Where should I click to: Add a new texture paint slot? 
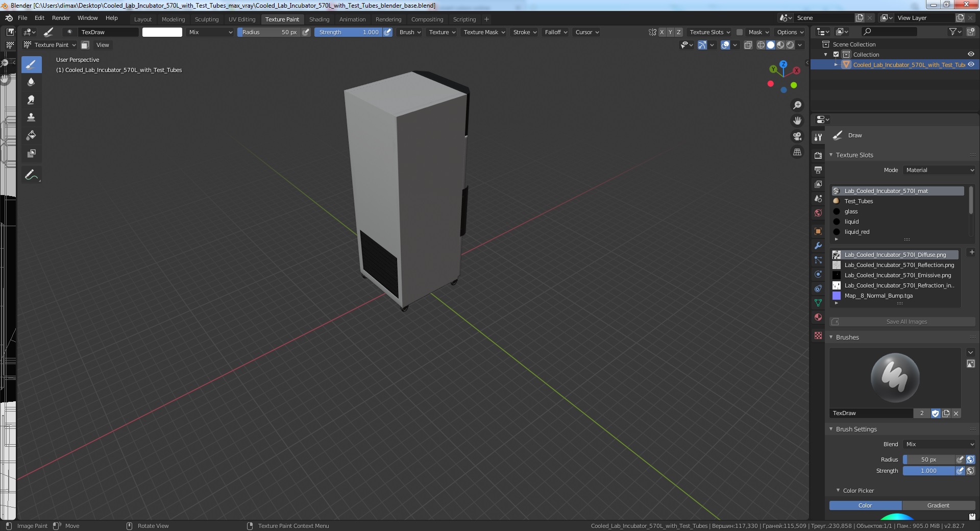tap(971, 252)
